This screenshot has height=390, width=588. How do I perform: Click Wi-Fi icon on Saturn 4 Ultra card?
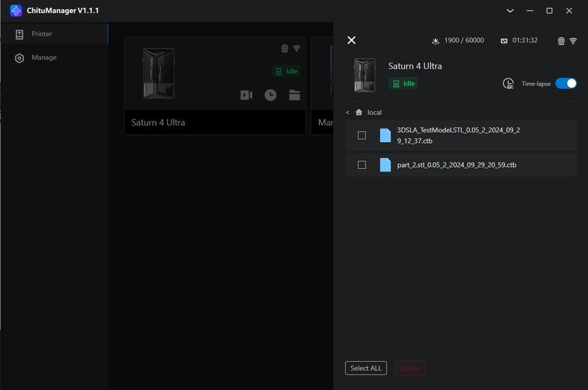coord(296,48)
